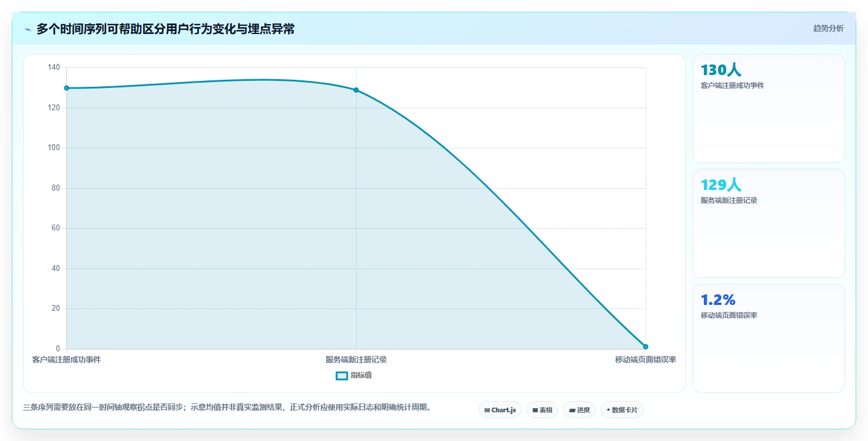868x441 pixels.
Task: Click x-axis label 客户端注册成功事件
Action: pos(66,359)
